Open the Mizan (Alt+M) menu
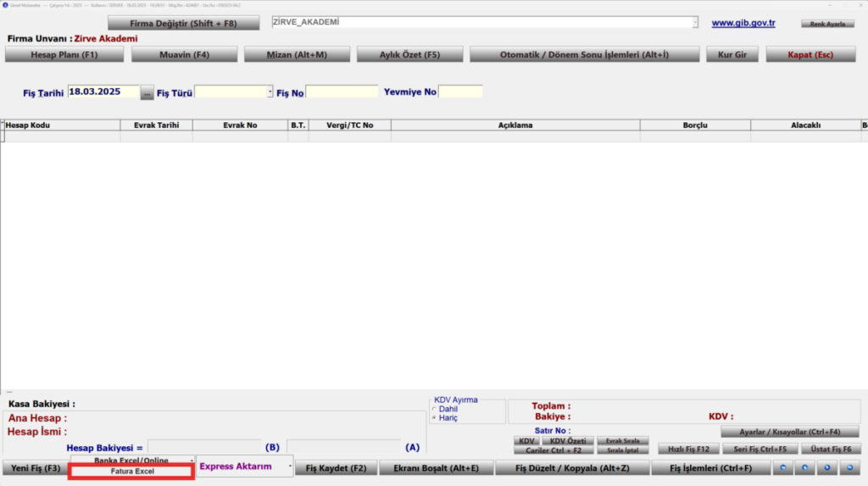Image resolution: width=868 pixels, height=486 pixels. [x=297, y=54]
